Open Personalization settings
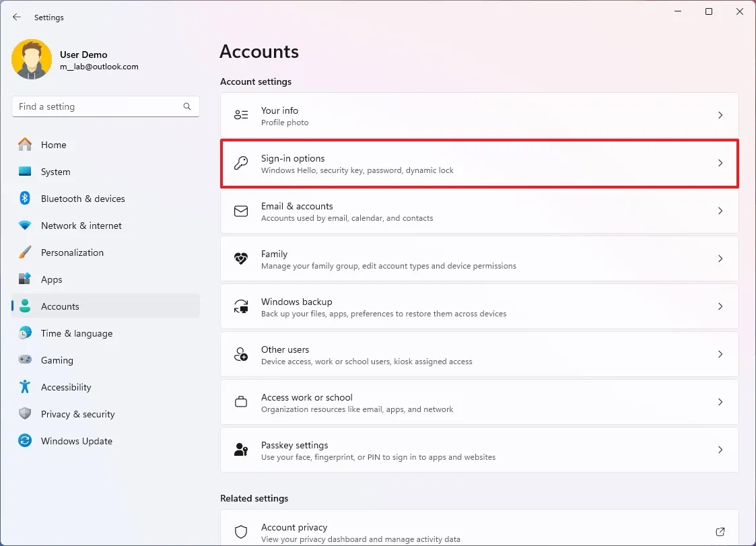 72,252
